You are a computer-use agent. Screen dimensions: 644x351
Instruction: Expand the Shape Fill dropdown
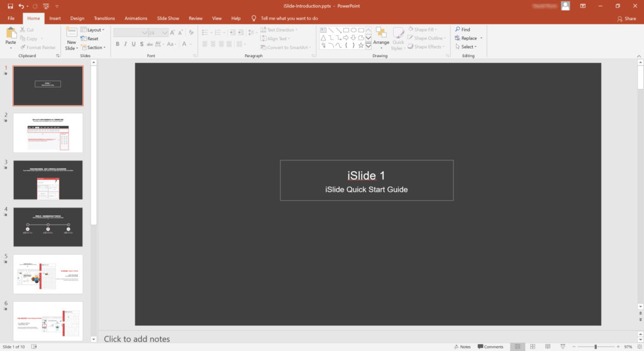pos(423,30)
